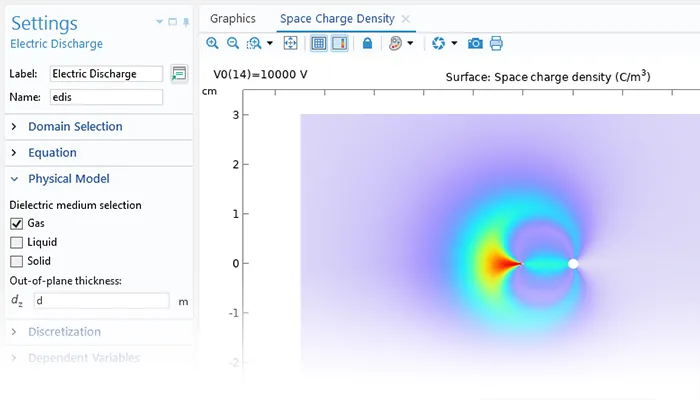Collapse the Physical Model section
Image resolution: width=700 pixels, height=400 pixels.
coord(68,179)
